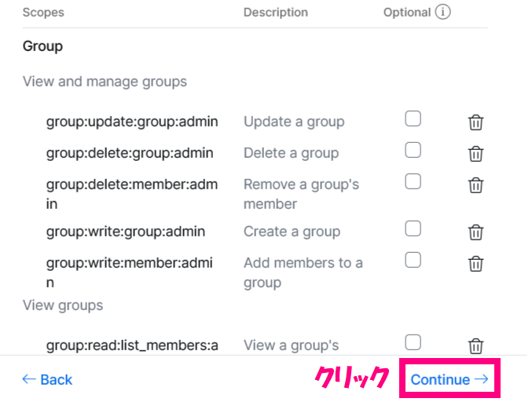The image size is (532, 402).
Task: Delete the group:write:group:admin scope
Action: (x=475, y=232)
